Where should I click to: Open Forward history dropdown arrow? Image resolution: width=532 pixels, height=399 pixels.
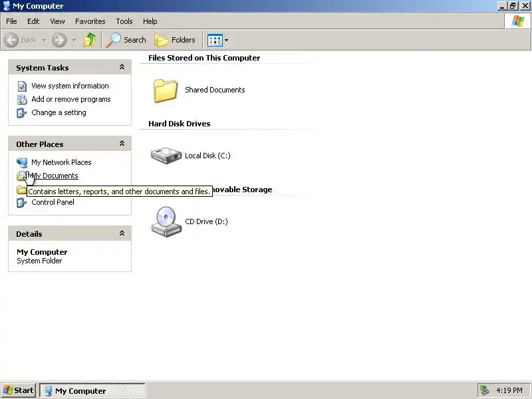coord(74,41)
